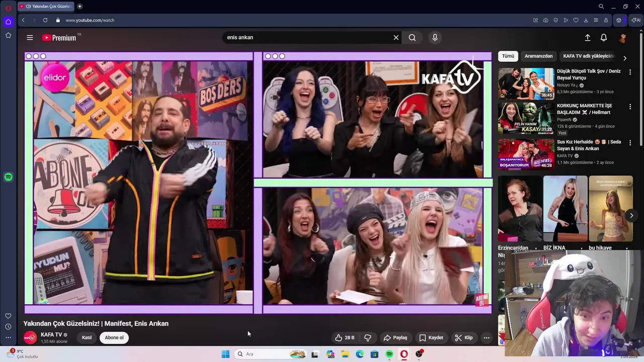Open YouTube notifications bell
This screenshot has width=644, height=362.
[604, 38]
